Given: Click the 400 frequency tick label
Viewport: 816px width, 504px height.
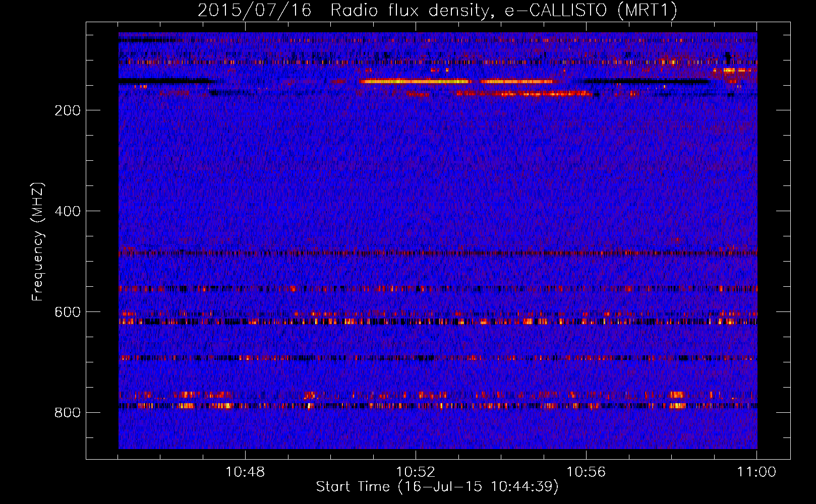Looking at the screenshot, I should pos(68,211).
